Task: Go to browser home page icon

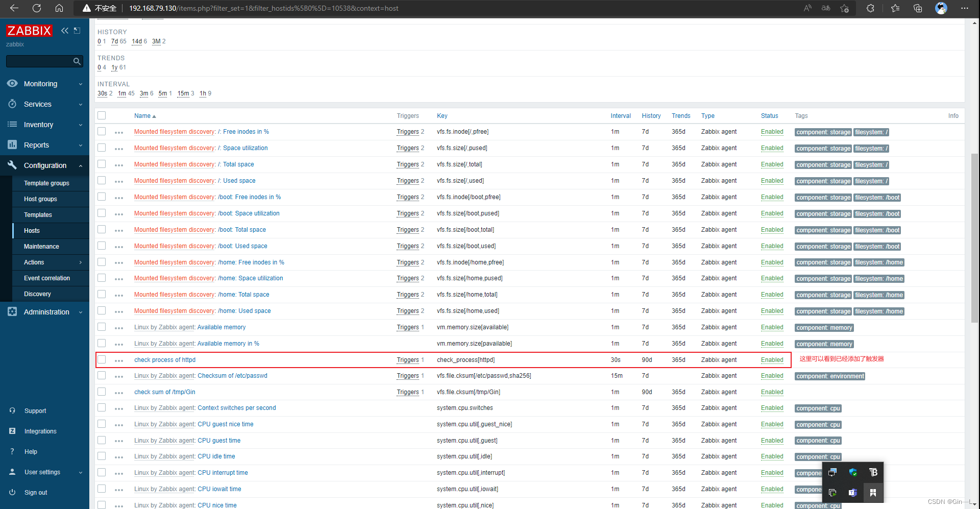Action: (59, 8)
